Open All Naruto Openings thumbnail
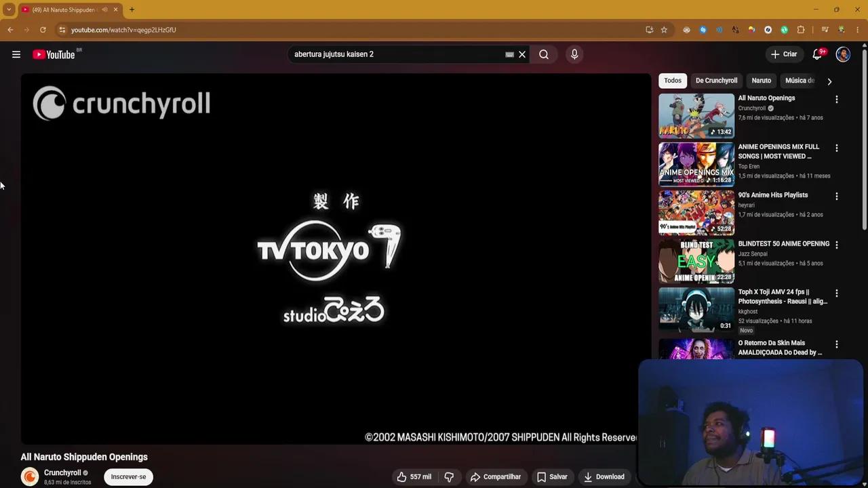 tap(696, 115)
